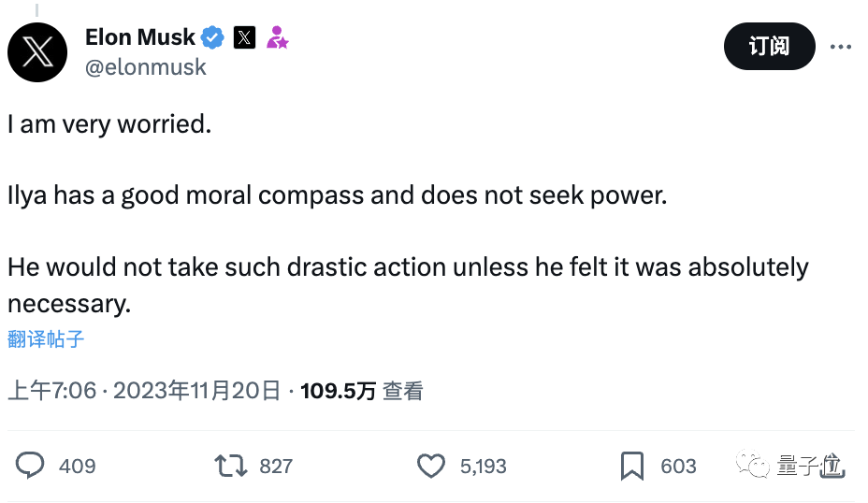Click the repost arrows icon
Image resolution: width=868 pixels, height=503 pixels.
[230, 466]
